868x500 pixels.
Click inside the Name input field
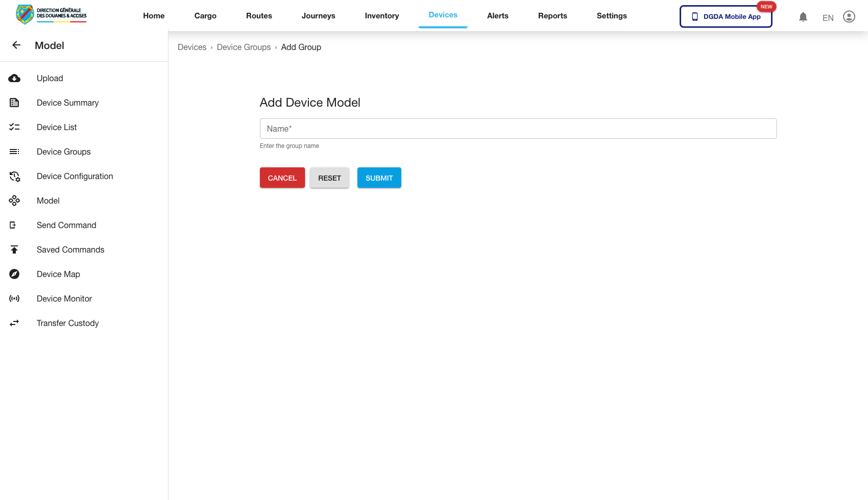tap(518, 129)
